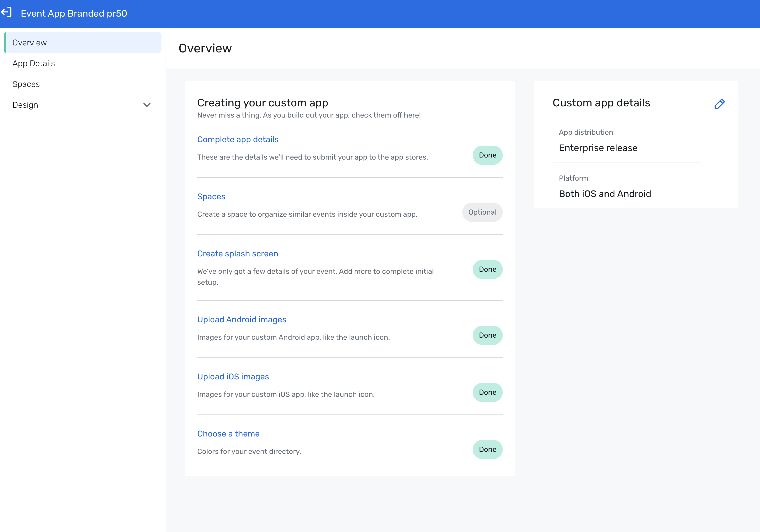Viewport: 760px width, 532px height.
Task: Click Done badge for Upload Android images
Action: (487, 335)
